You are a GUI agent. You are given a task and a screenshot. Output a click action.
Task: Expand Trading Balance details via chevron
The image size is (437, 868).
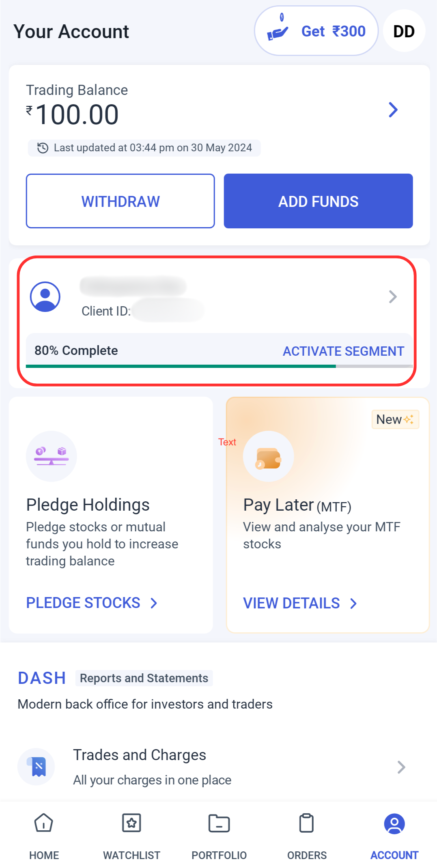(x=393, y=110)
